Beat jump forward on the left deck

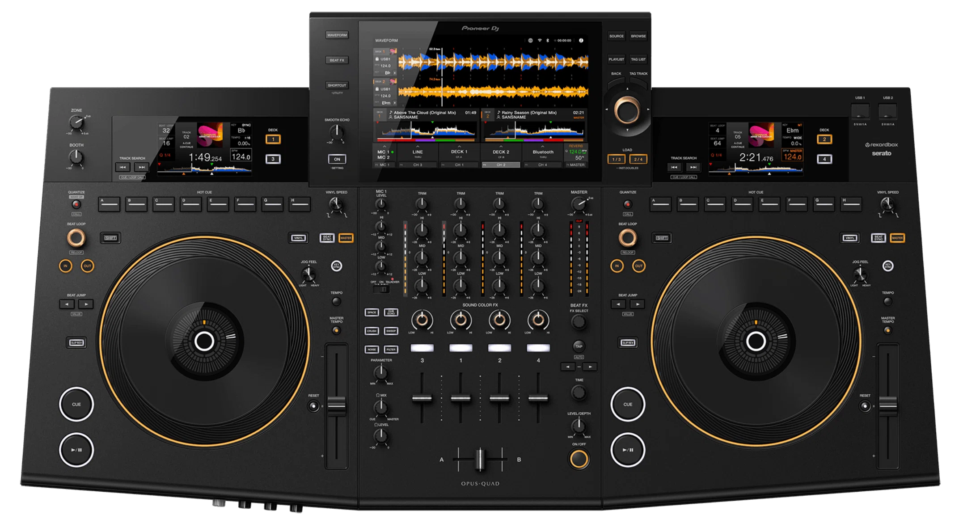(86, 304)
